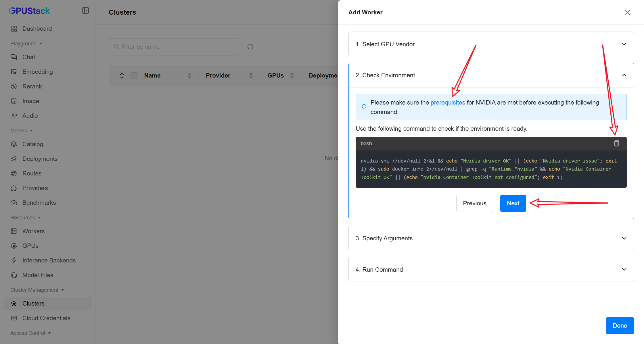644x344 pixels.
Task: Expand the Run Command step
Action: pos(491,269)
